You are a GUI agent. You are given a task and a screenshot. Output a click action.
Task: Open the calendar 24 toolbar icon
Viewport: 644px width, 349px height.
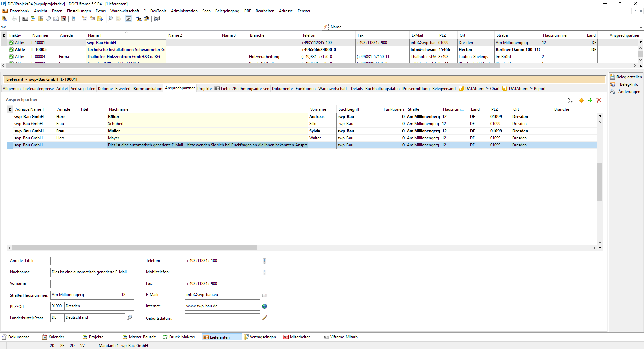[64, 19]
